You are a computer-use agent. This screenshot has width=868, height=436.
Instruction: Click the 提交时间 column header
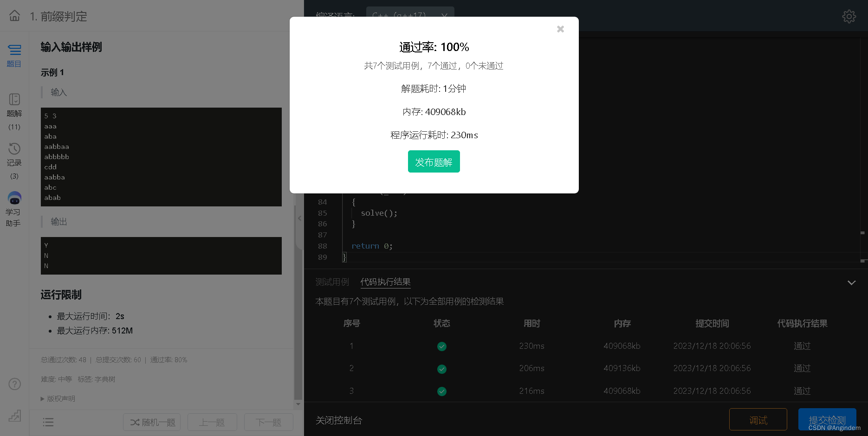tap(712, 323)
